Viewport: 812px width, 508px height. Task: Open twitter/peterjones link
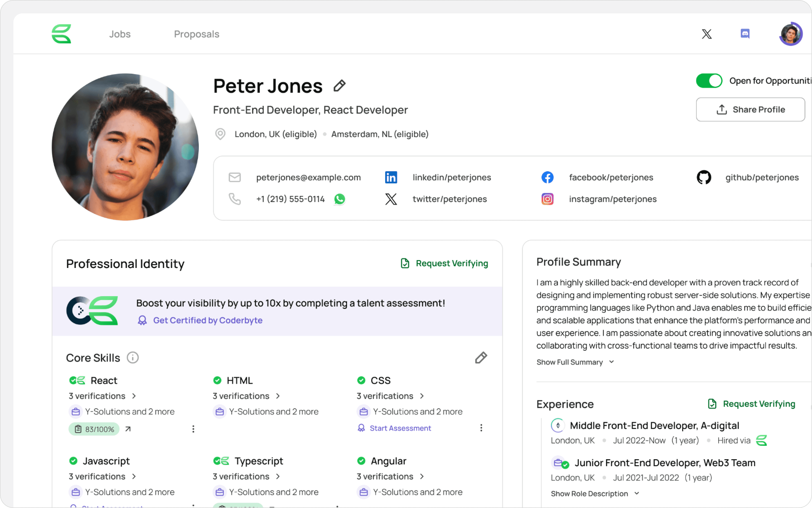click(449, 199)
